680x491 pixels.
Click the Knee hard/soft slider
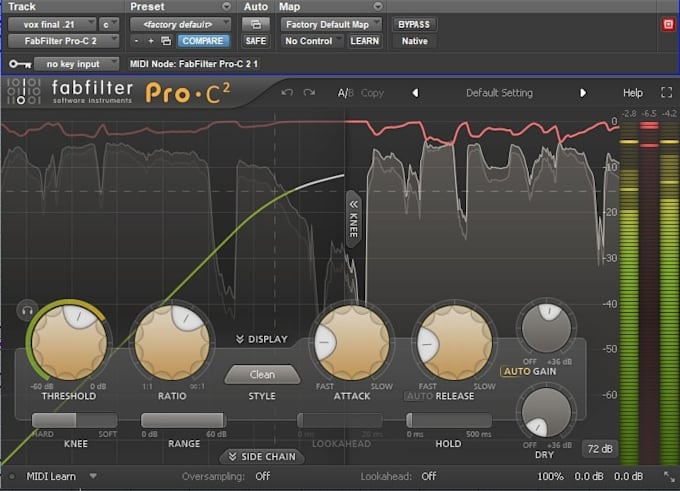(75, 420)
